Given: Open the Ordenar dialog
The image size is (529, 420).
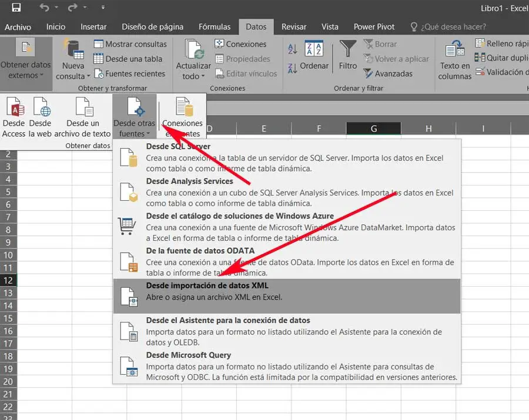Looking at the screenshot, I should [x=314, y=56].
